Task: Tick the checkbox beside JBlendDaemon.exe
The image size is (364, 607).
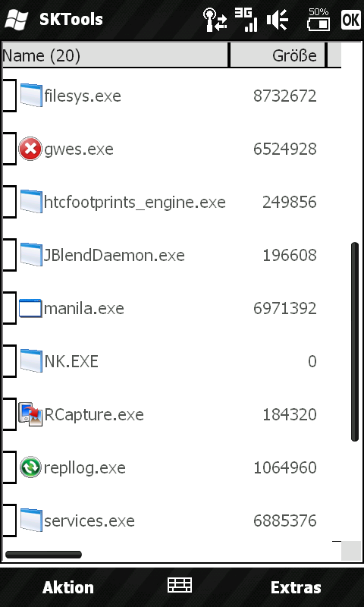Action: (x=8, y=255)
